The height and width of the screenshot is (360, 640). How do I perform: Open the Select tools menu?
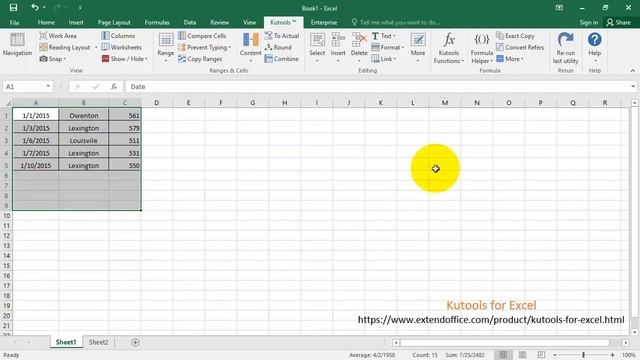[317, 47]
